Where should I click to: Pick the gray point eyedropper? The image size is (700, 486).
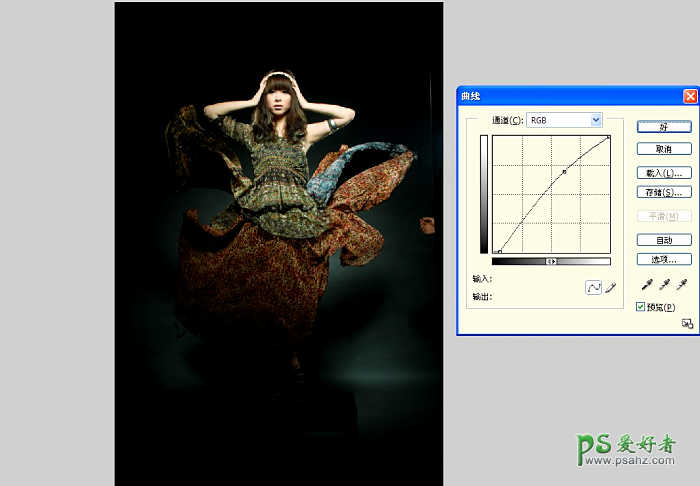(x=664, y=286)
